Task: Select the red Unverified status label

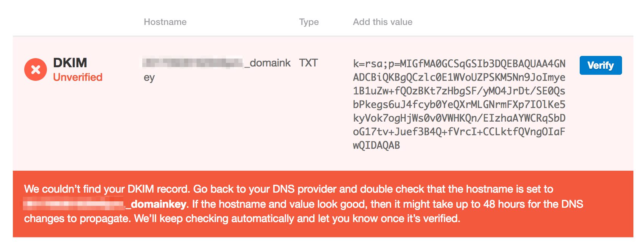Action: click(x=78, y=77)
